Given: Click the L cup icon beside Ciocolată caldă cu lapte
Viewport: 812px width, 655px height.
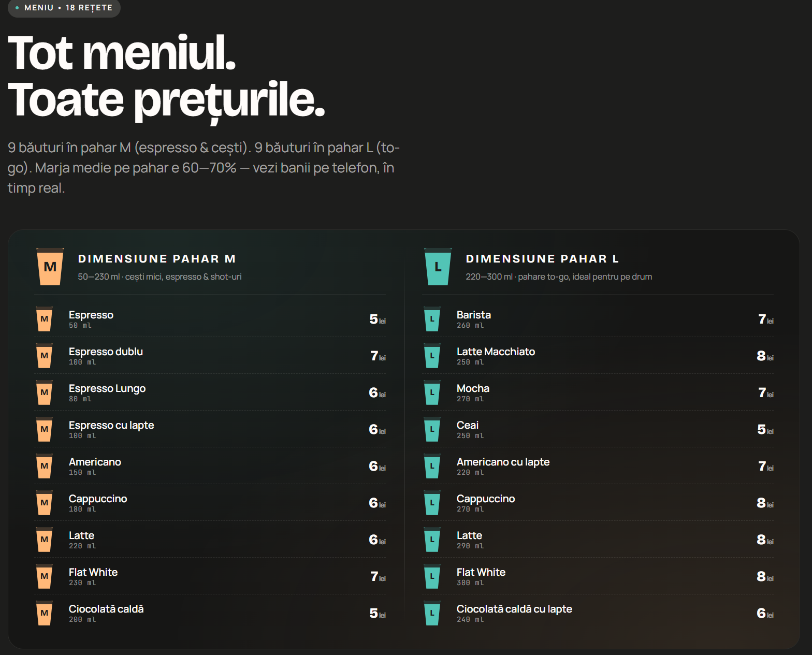Looking at the screenshot, I should tap(432, 613).
